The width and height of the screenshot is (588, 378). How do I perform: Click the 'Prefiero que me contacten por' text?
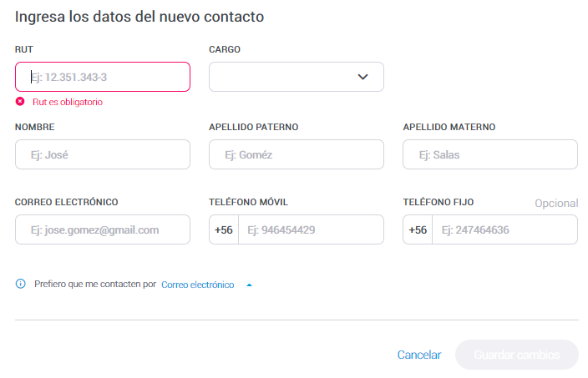click(95, 284)
